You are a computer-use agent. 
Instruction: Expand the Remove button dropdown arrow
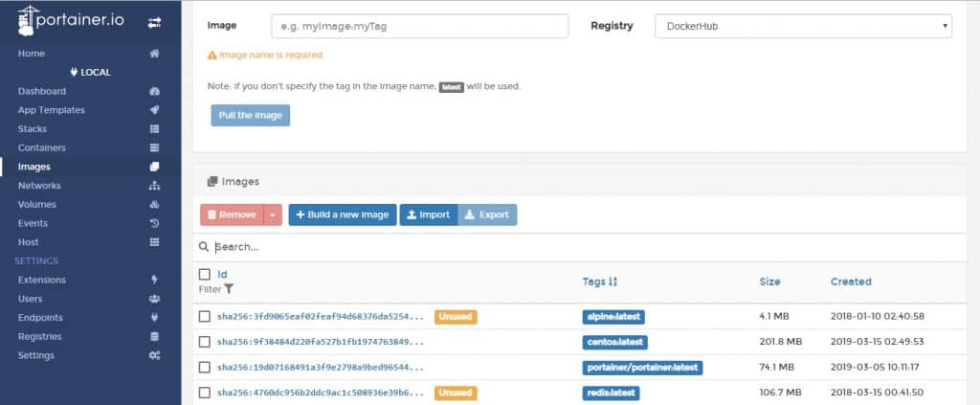point(273,215)
